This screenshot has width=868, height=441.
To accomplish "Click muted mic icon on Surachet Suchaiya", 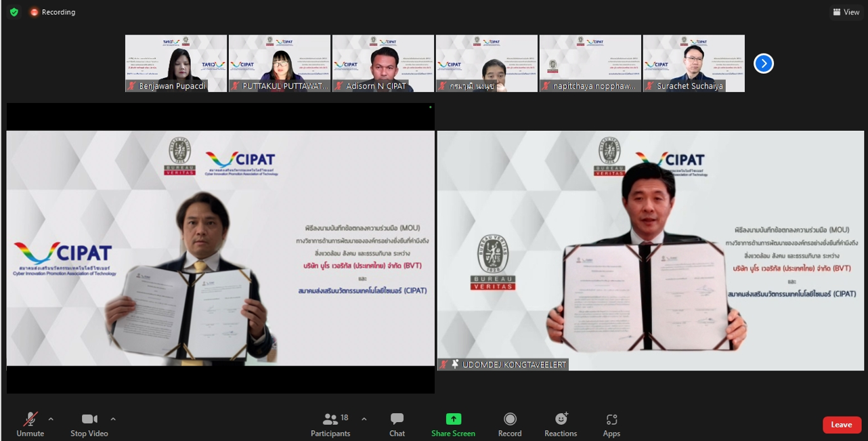I will click(650, 86).
